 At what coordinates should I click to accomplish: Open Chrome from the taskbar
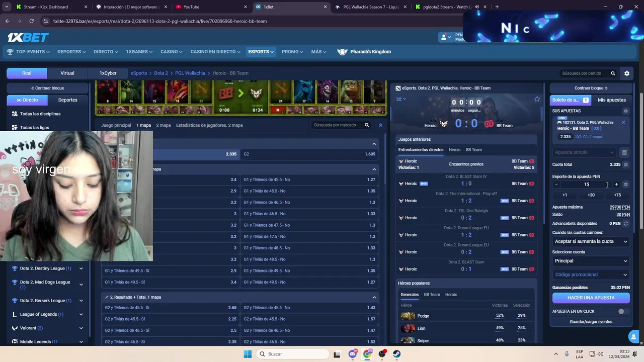367,354
